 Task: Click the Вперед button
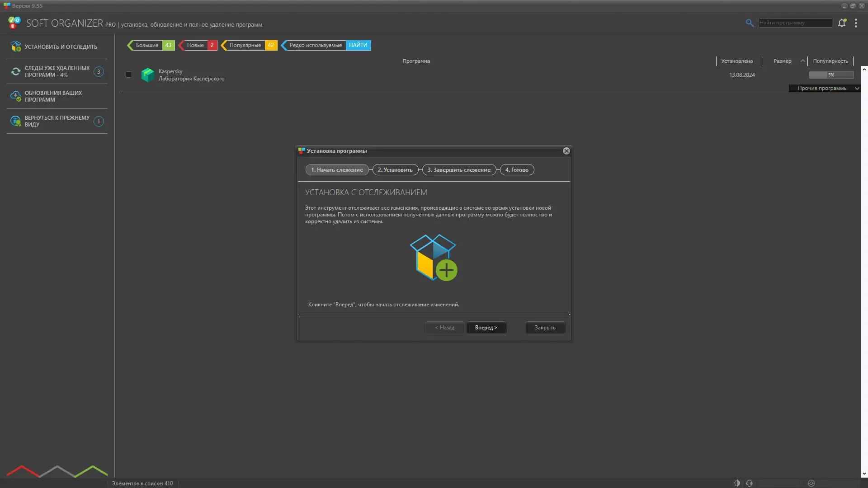tap(486, 328)
